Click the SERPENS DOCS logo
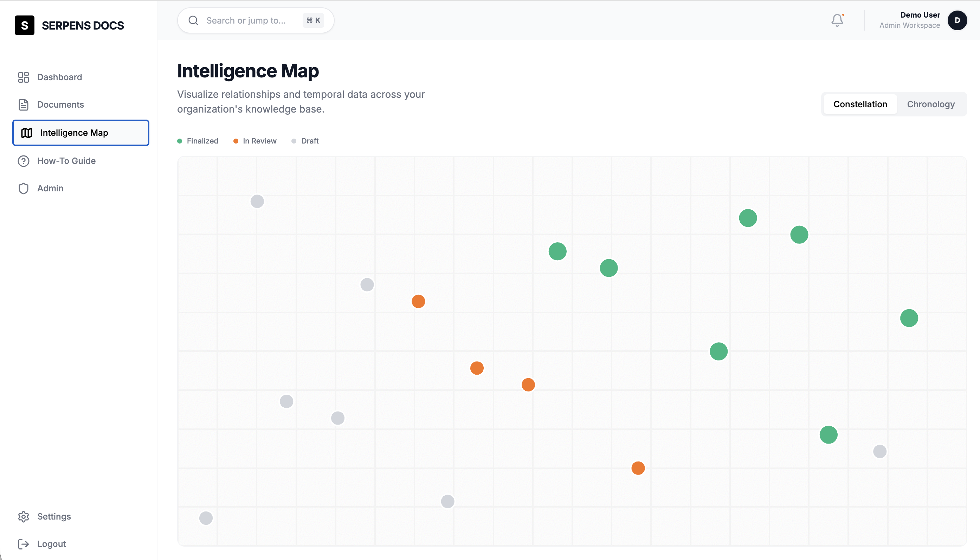This screenshot has height=560, width=980. click(70, 25)
